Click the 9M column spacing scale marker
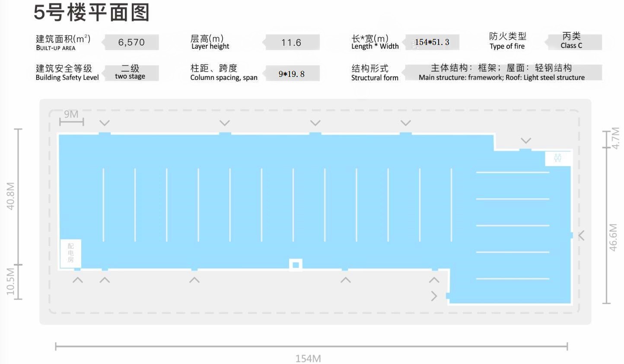Viewport: 624px width, 364px height. click(71, 114)
